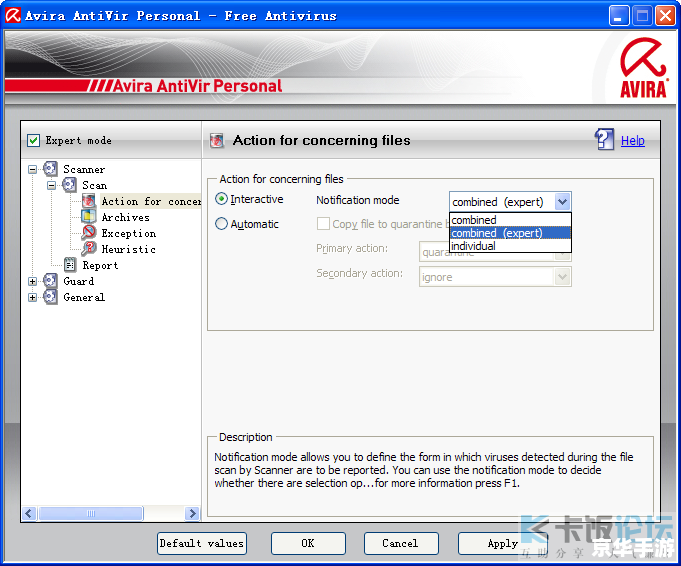The width and height of the screenshot is (681, 566).
Task: Click the AVIRA logo in banner
Action: point(643,68)
